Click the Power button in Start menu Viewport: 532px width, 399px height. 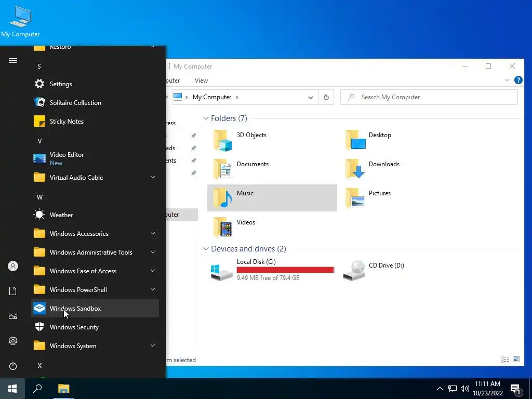(13, 366)
